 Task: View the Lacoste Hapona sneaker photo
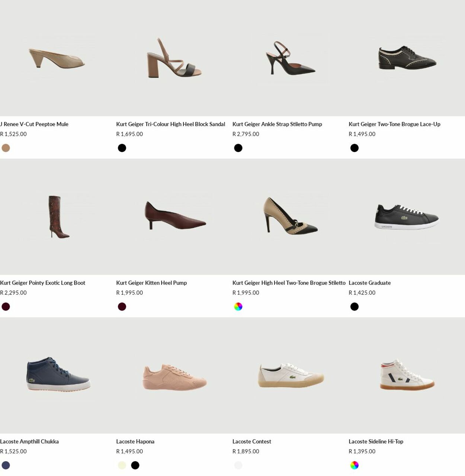(x=174, y=376)
